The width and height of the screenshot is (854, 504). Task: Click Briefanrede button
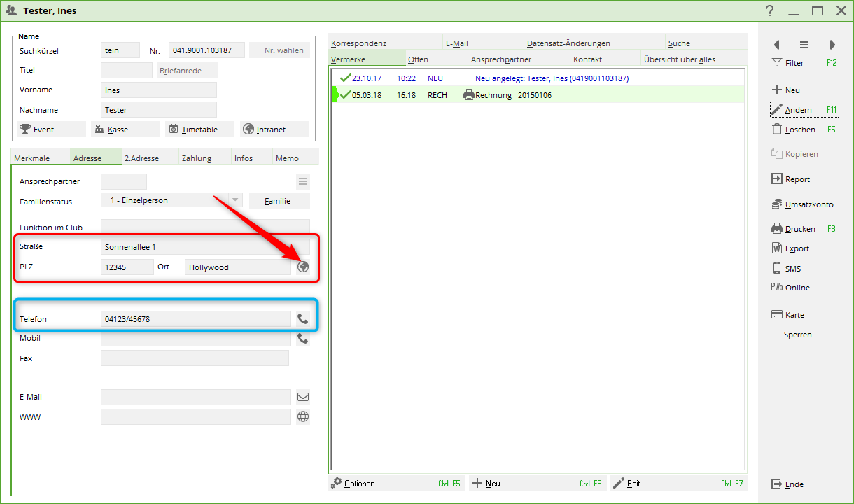point(187,71)
